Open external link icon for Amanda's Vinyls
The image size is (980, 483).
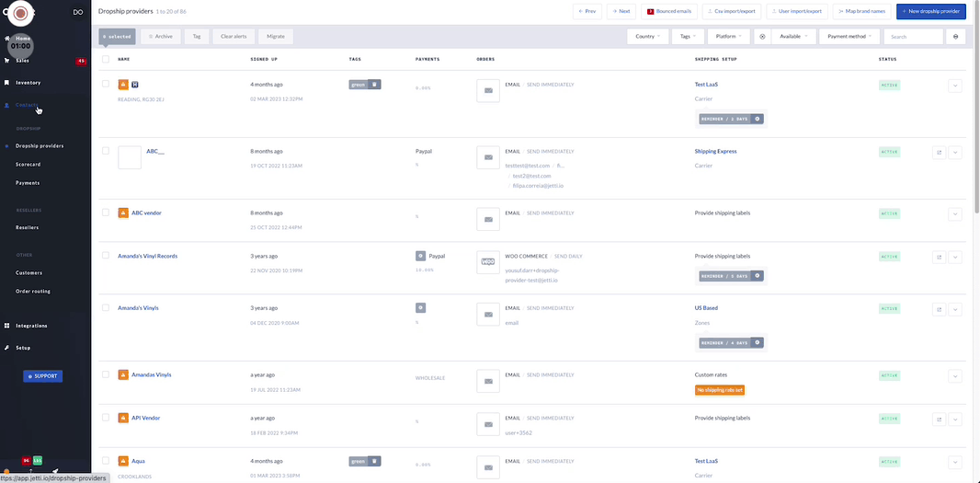[x=938, y=309]
